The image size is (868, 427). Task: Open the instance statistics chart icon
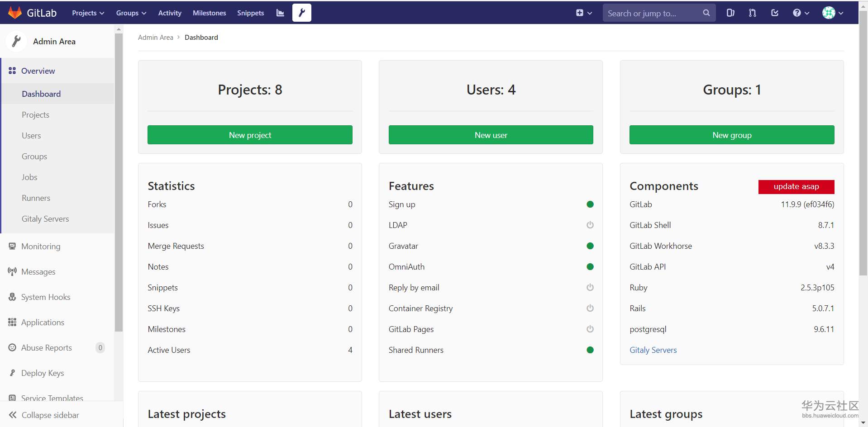point(280,13)
